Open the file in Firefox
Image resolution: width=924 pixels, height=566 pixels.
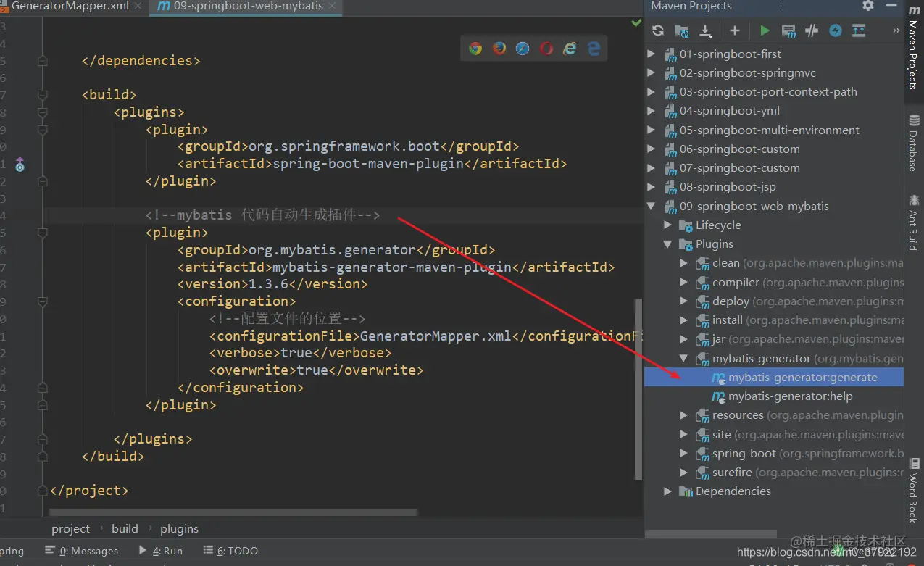tap(499, 49)
